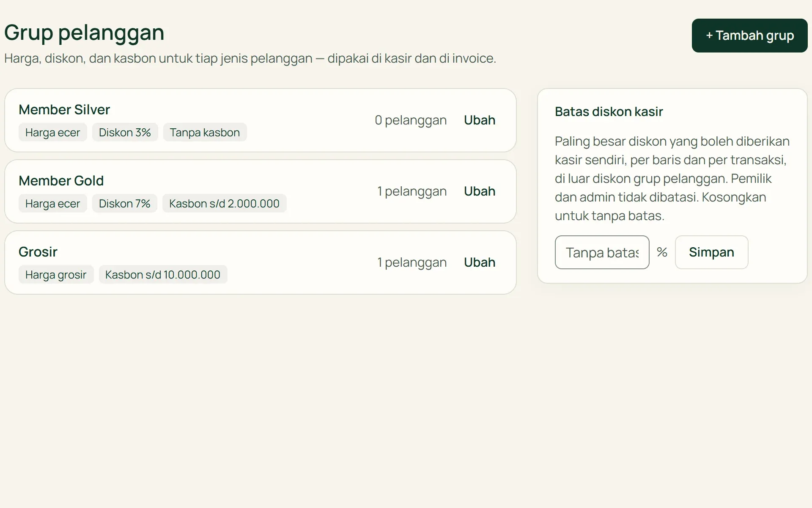Click the Tambah grup button
Viewport: 812px width, 508px height.
[749, 36]
